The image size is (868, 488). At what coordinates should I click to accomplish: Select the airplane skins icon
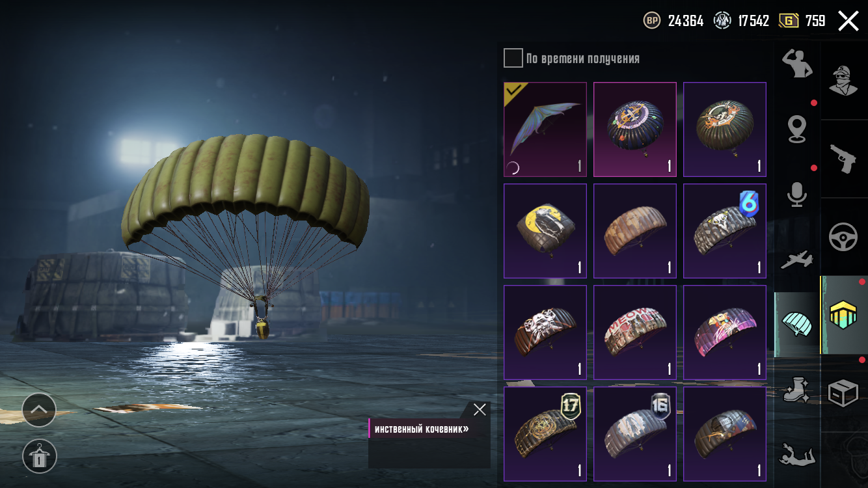click(x=797, y=259)
